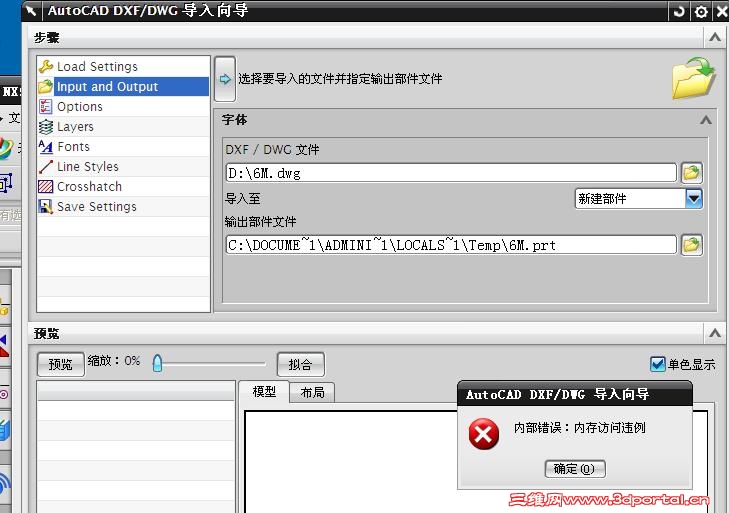Viewport: 729px width, 513px height.
Task: Click the 导入至 label
Action: click(x=242, y=199)
